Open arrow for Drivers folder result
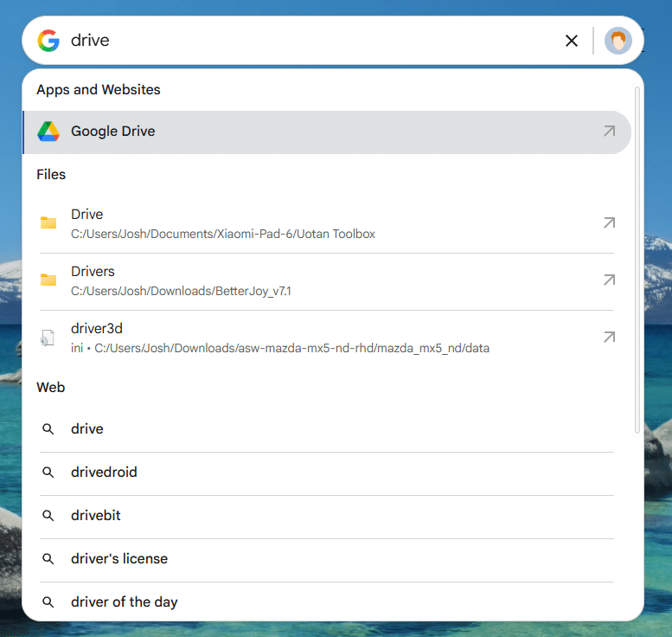This screenshot has height=637, width=672. pos(609,280)
